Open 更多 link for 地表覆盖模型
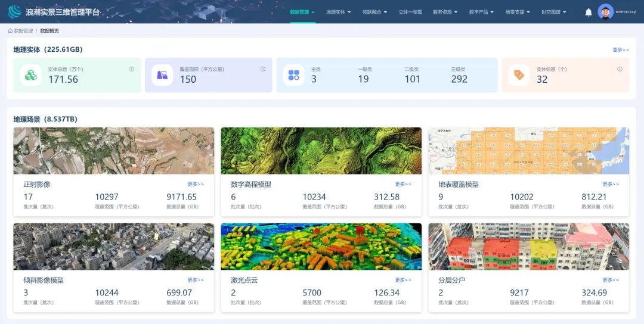644x324 pixels. point(611,184)
